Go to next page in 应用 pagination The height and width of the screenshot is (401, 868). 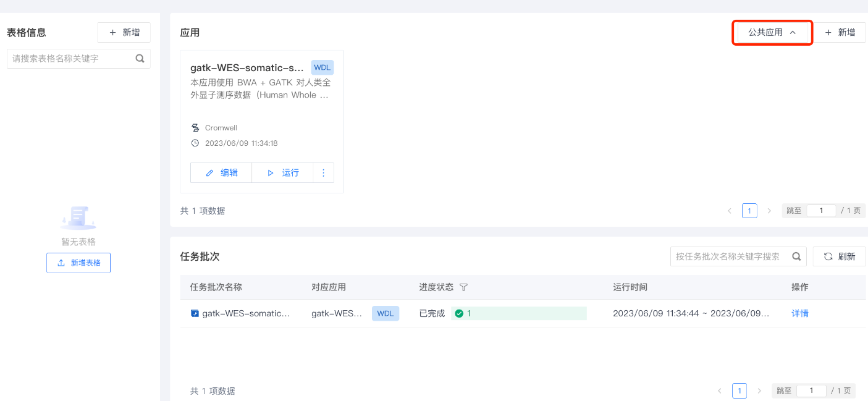point(769,211)
